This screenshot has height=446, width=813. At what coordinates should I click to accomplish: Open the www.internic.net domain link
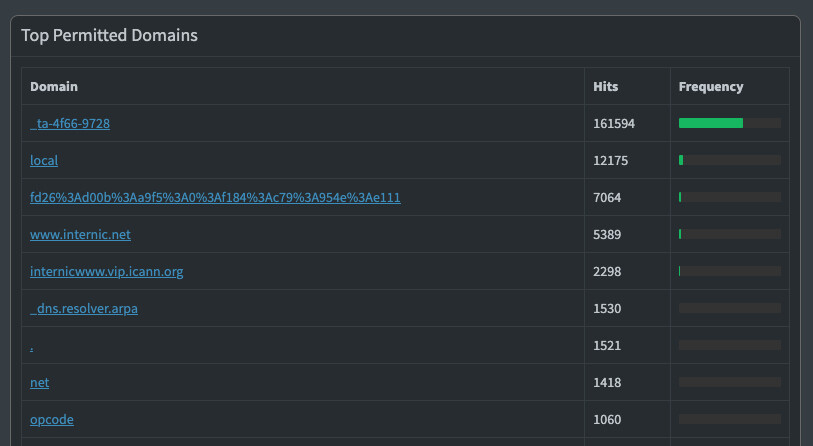click(80, 234)
